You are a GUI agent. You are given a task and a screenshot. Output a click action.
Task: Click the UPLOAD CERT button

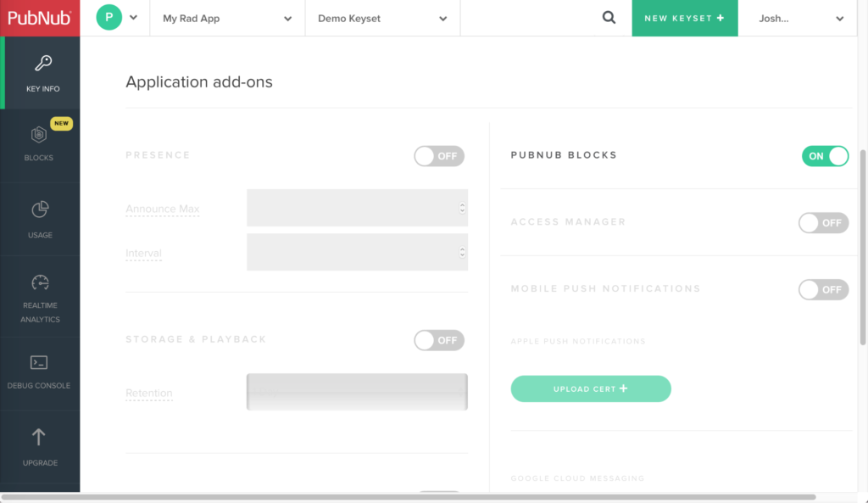tap(590, 388)
